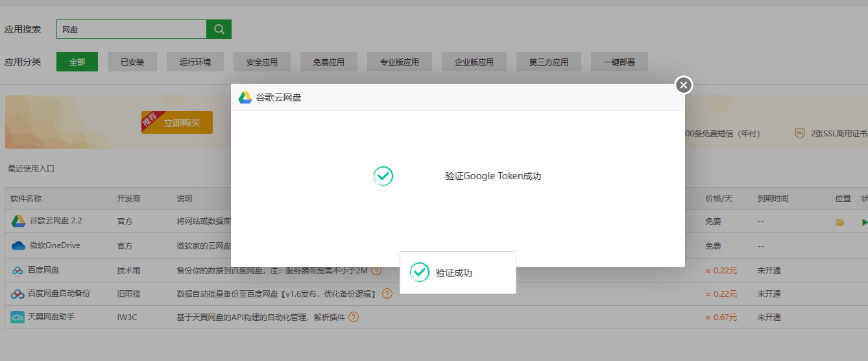This screenshot has width=868, height=361.
Task: Click the ≈ 0.67元 price
Action: [x=721, y=317]
